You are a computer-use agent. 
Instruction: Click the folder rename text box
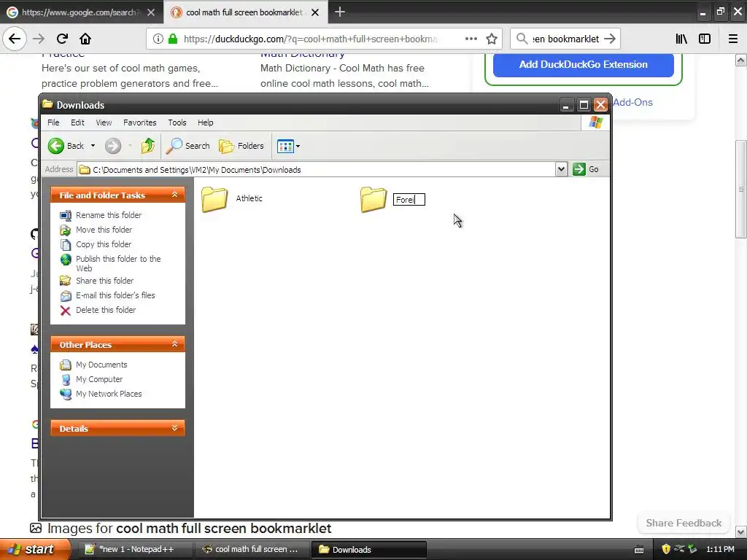tap(409, 200)
